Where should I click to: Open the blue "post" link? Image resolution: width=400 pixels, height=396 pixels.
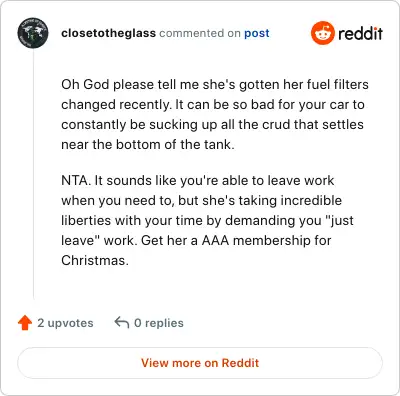[257, 33]
